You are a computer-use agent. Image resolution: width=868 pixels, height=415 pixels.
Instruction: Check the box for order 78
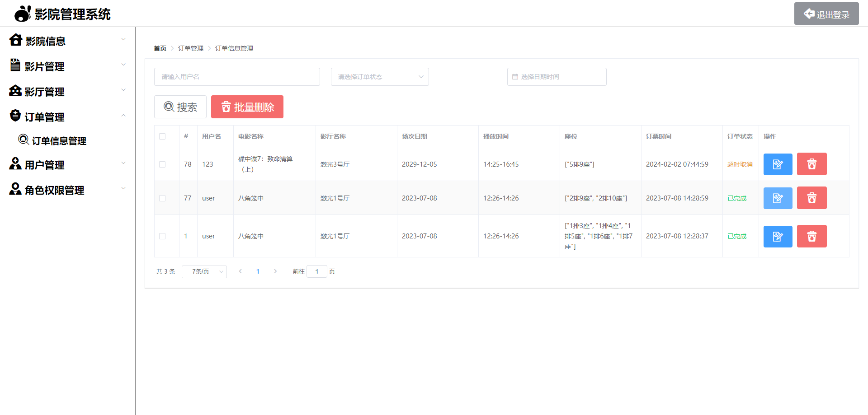pos(162,164)
